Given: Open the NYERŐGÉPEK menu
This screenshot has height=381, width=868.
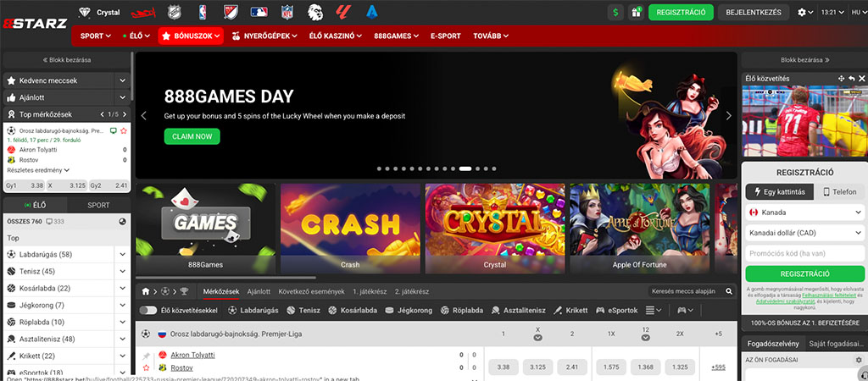Looking at the screenshot, I should click(x=264, y=36).
